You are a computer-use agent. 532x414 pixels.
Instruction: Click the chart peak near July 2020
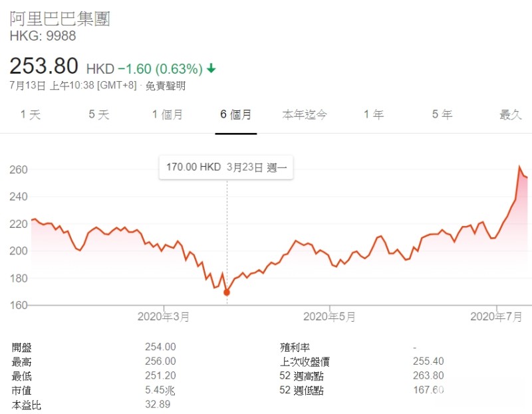coord(519,166)
